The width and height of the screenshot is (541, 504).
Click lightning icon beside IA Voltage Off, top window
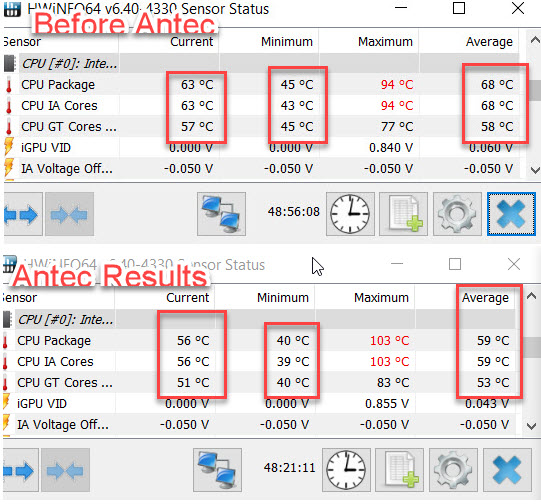coord(9,168)
